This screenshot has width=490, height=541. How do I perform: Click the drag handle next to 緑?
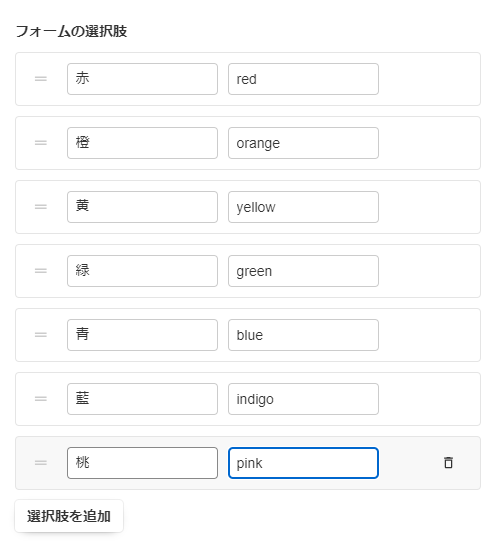point(41,271)
